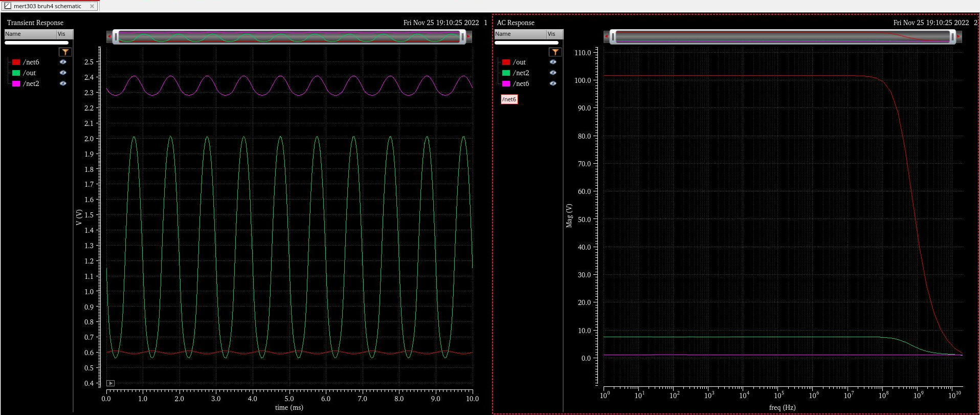Click the AC Response timestamp text
Viewport: 980px width, 415px height.
931,23
